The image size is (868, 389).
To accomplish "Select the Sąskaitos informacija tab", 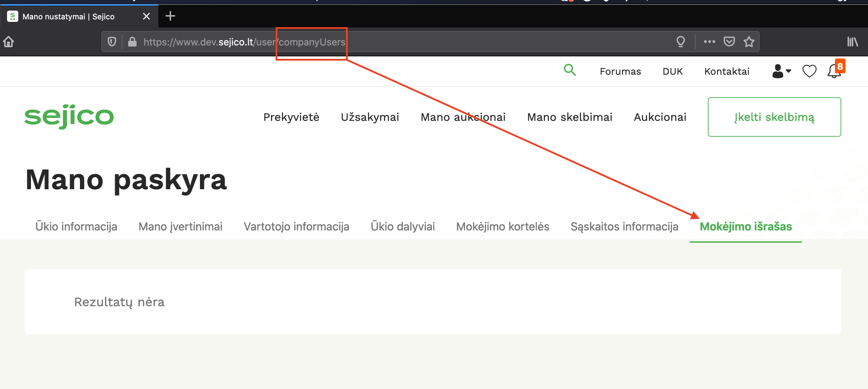I will pos(624,227).
